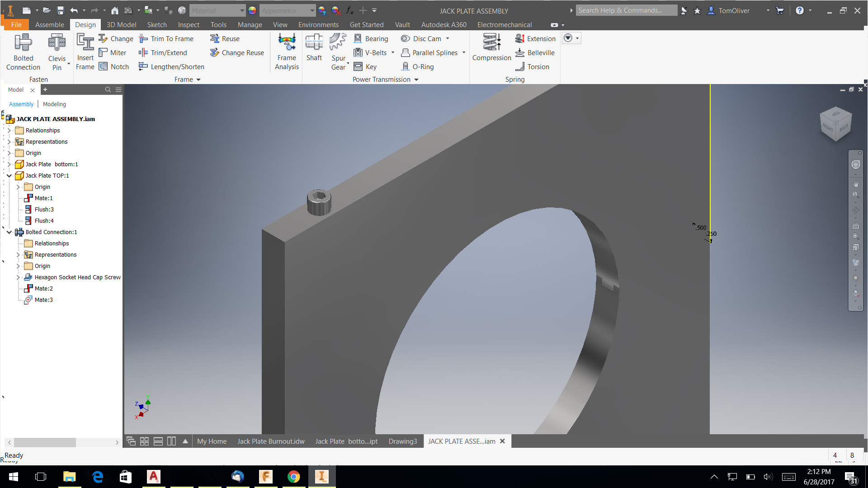Choose the Miter frame tool
868x488 pixels.
[x=113, y=53]
